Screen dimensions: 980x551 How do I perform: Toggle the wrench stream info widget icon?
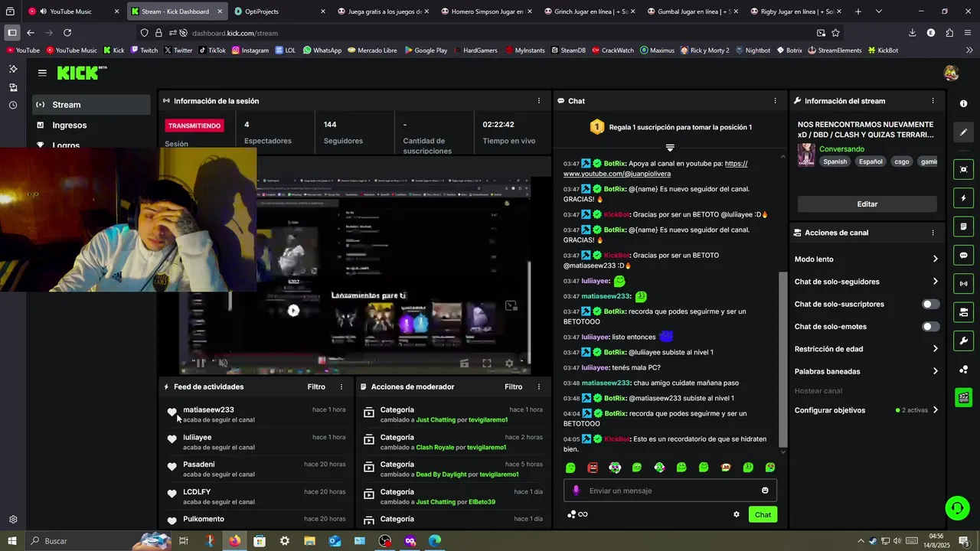point(963,341)
